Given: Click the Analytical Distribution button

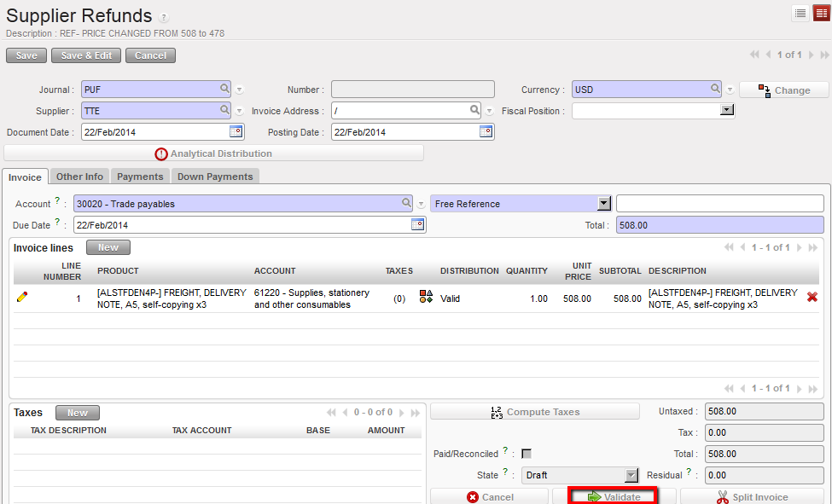Looking at the screenshot, I should (213, 154).
